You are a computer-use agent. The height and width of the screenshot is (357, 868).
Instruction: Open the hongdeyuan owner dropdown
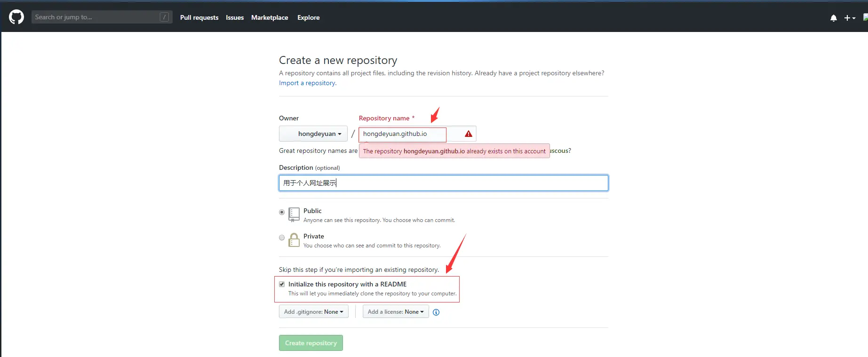pyautogui.click(x=313, y=134)
